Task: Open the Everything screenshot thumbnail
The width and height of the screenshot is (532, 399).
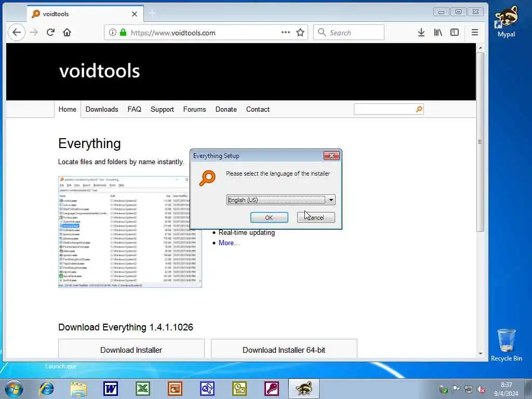Action: point(130,232)
